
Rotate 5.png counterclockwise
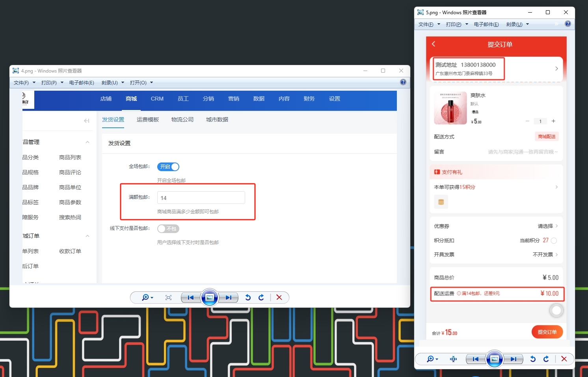click(533, 359)
